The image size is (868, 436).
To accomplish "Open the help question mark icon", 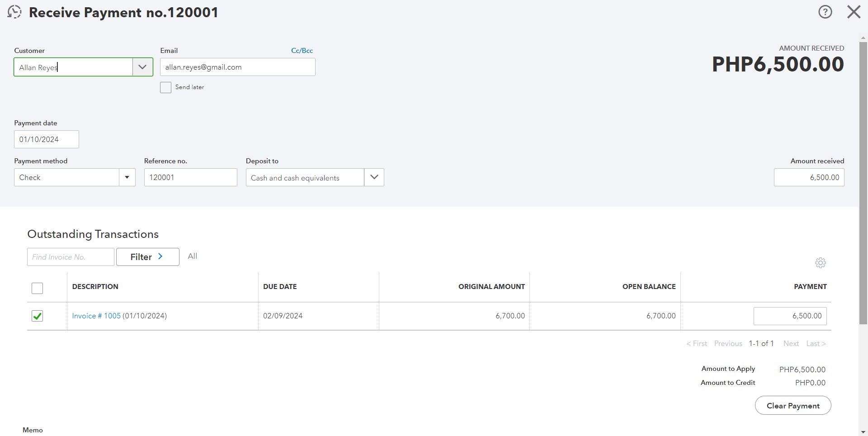I will pyautogui.click(x=825, y=12).
